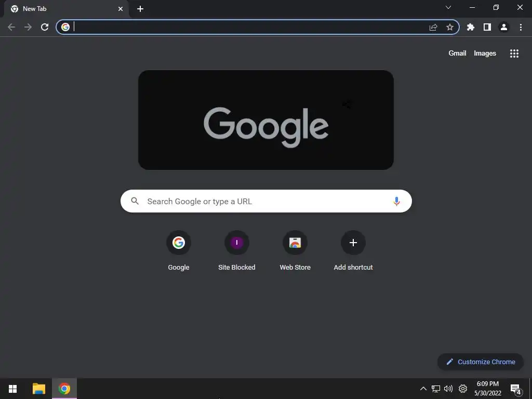This screenshot has height=399, width=532.
Task: Minimize the Chrome window
Action: 472,7
